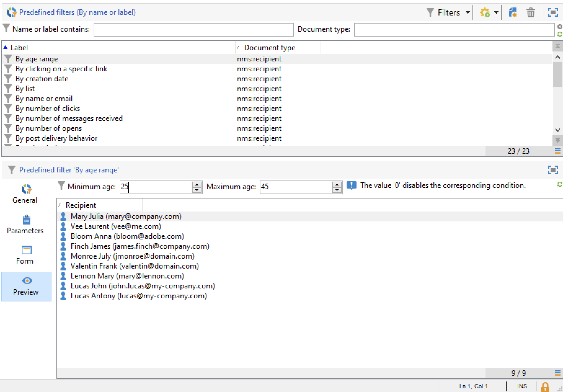Select recipient Mary Julia
563x392 pixels.
point(310,216)
